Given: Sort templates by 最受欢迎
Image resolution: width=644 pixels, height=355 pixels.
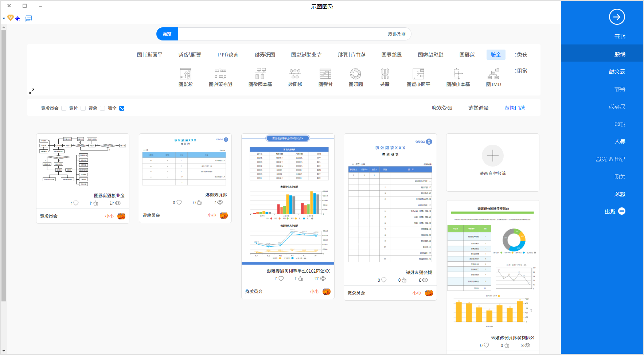Looking at the screenshot, I should click(x=442, y=108).
